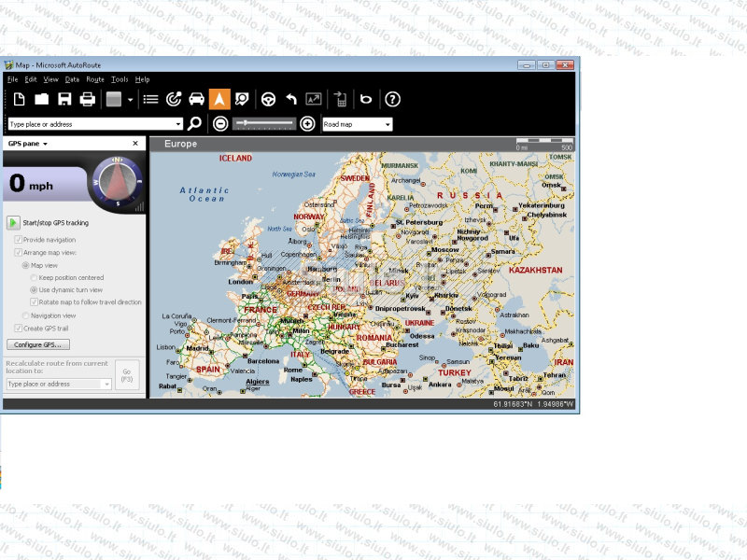Viewport: 747px width, 560px height.
Task: Open Help with the question mark icon
Action: [x=392, y=99]
